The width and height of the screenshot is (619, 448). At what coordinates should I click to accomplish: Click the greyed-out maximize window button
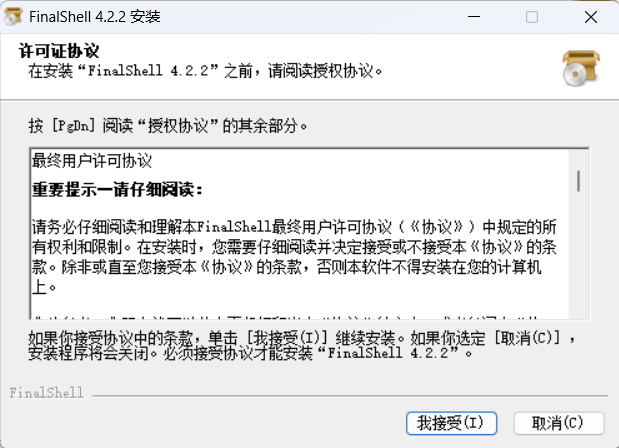click(532, 17)
